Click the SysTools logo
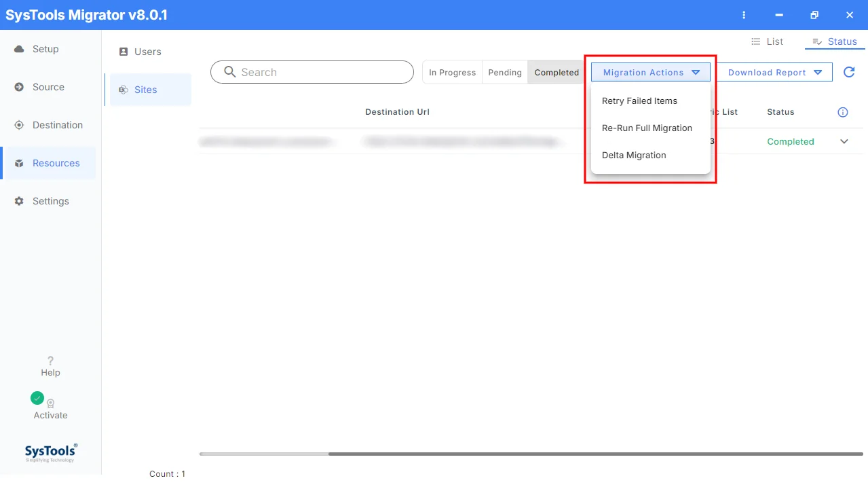This screenshot has width=868, height=489. point(51,452)
